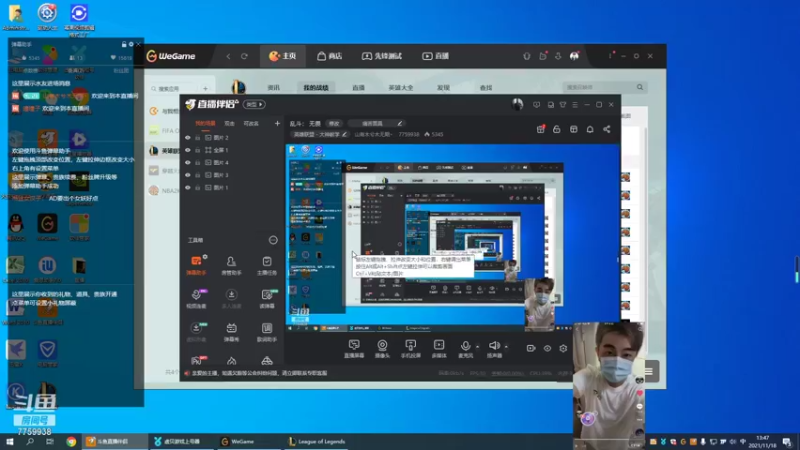Click the PK tool icon in toolbox

tap(197, 360)
